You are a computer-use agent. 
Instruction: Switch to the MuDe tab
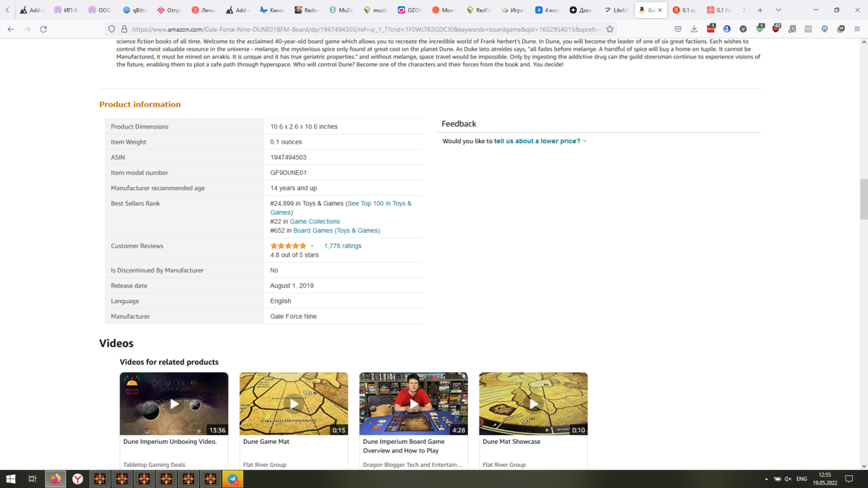click(341, 10)
